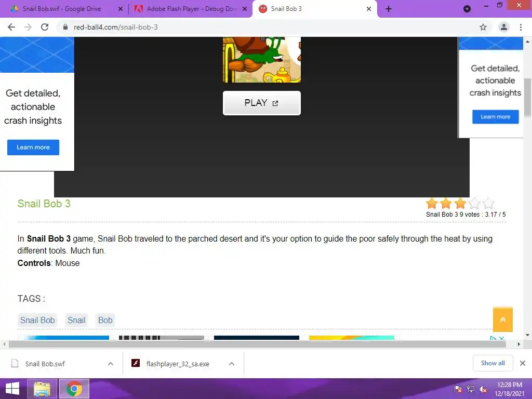Switch to Adobe Flash Player Debug tab
532x399 pixels.
pos(191,9)
